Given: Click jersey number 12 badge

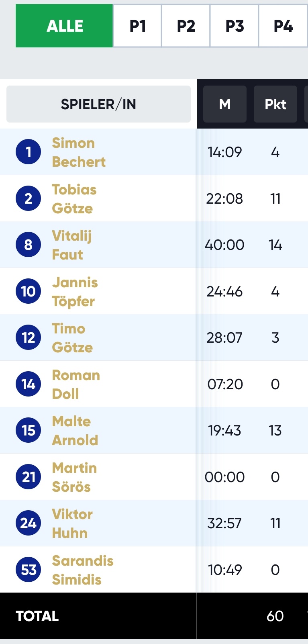Looking at the screenshot, I should click(x=28, y=337).
